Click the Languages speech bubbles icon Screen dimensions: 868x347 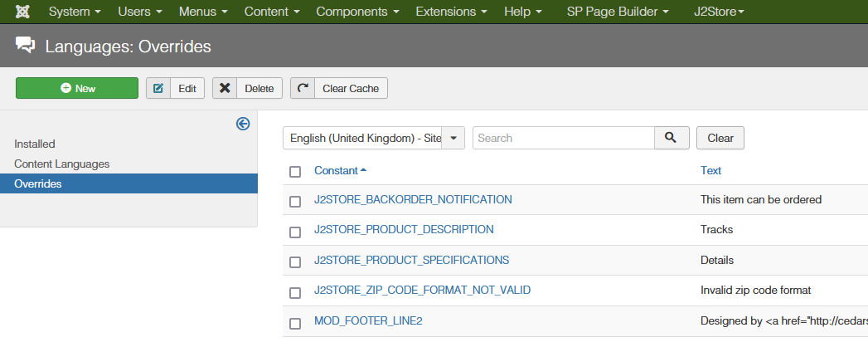(26, 46)
